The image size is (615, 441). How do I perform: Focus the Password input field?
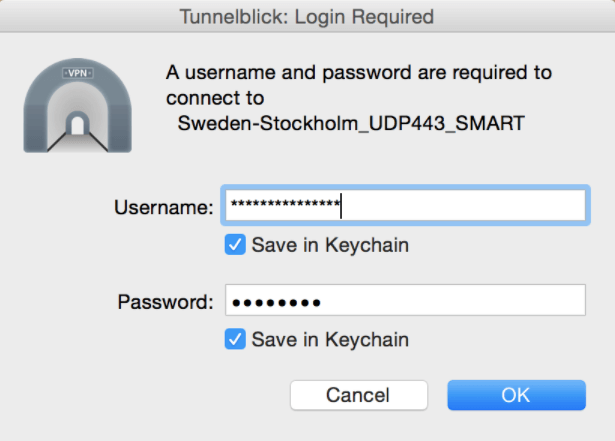coord(406,300)
